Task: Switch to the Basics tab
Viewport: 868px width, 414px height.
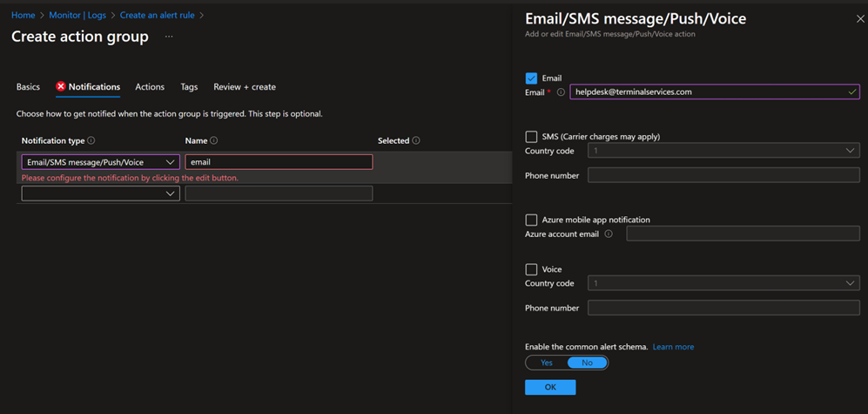Action: pyautogui.click(x=28, y=87)
